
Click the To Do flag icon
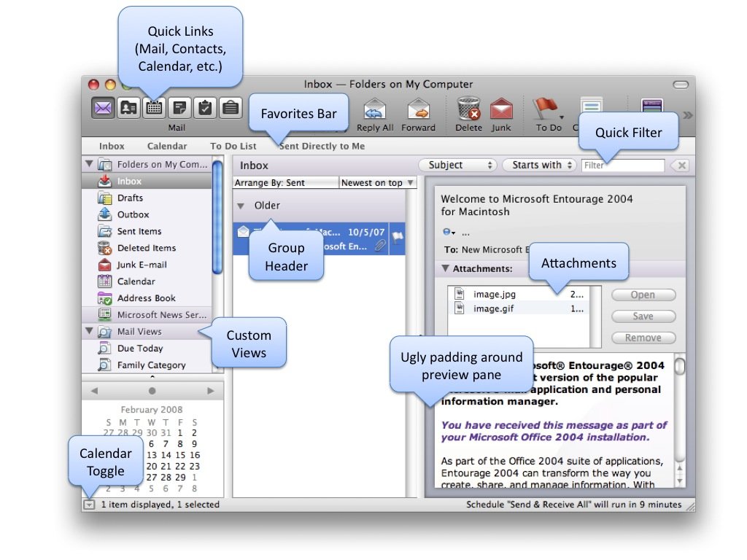(x=546, y=110)
